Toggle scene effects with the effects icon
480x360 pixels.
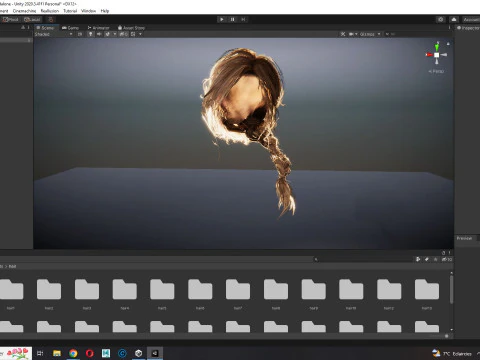click(x=107, y=34)
